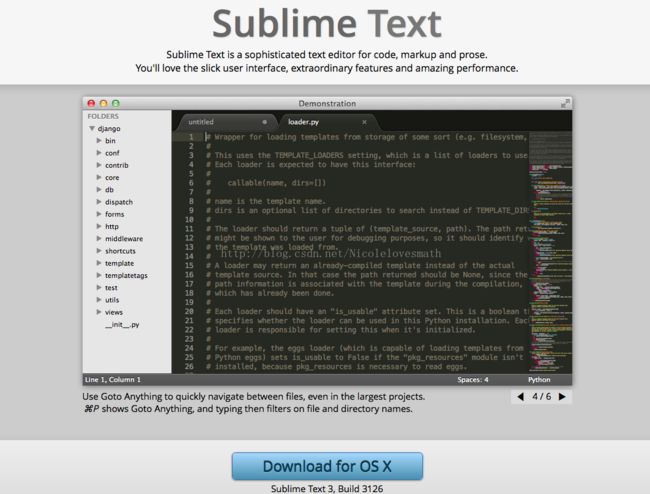Click the unsaved dot on untitled tab
650x494 pixels.
264,122
